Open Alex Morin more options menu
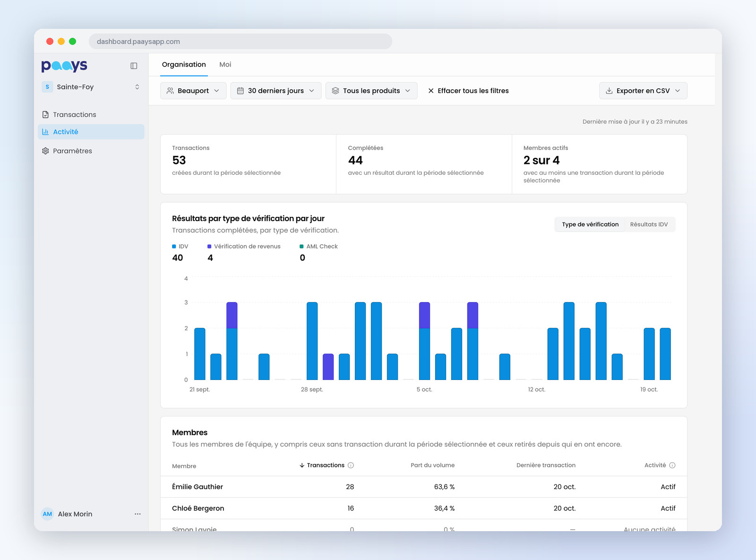Image resolution: width=756 pixels, height=560 pixels. (x=137, y=514)
